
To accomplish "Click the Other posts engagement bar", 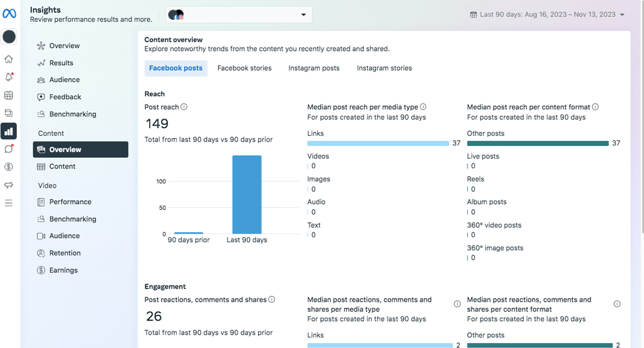I will click(539, 345).
